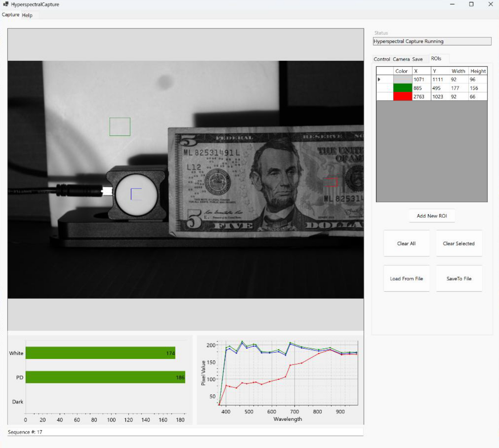Screen dimensions: 499x448
Task: Click SaveTo File button
Action: [459, 279]
